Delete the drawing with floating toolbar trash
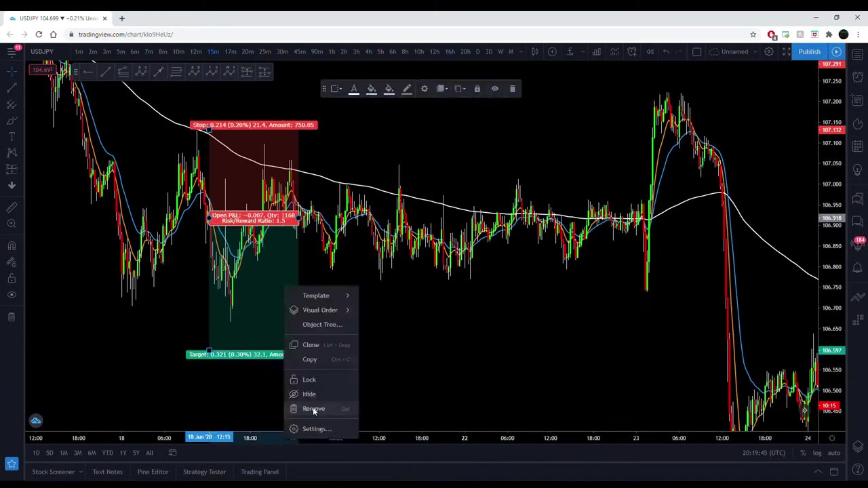The width and height of the screenshot is (868, 488). coord(513,89)
